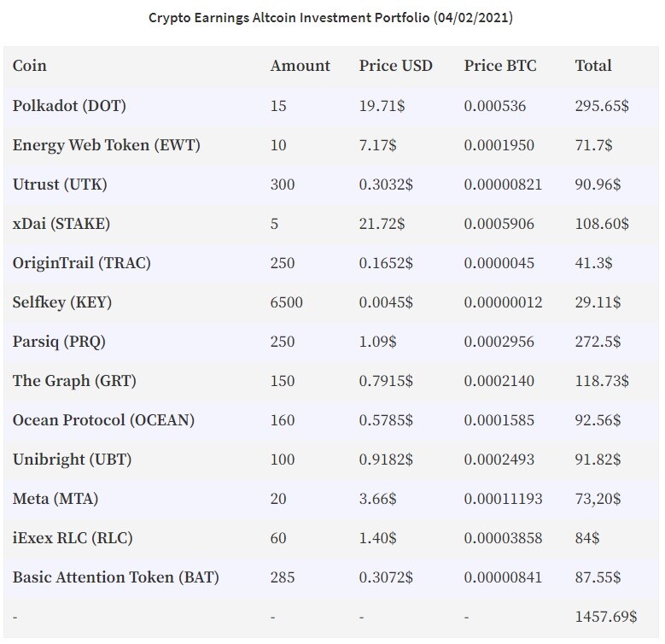This screenshot has height=644, width=665.
Task: Click the price '0.1652$' for OriginTrail
Action: point(386,263)
